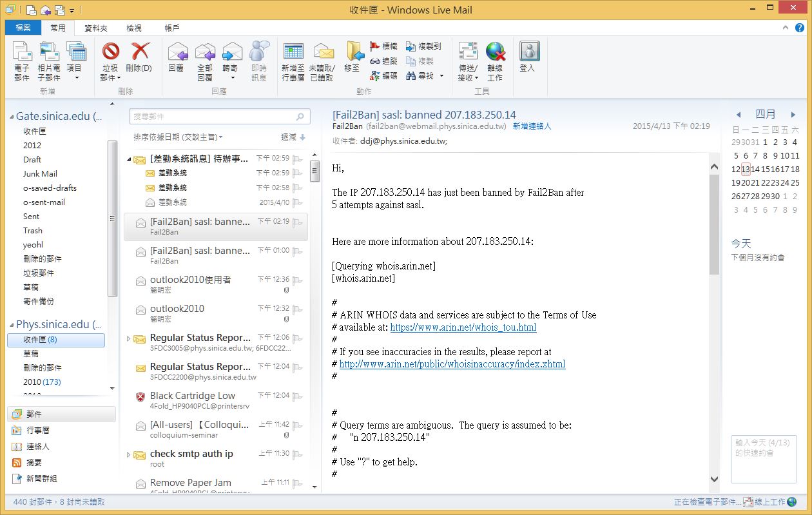Image resolution: width=812 pixels, height=515 pixels.
Task: Collapse the Phys.sinica.edu account tree
Action: click(11, 324)
